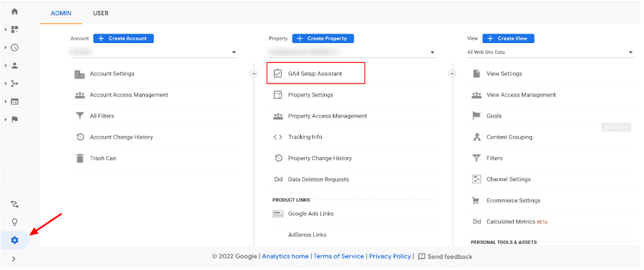Click the Google Ads Links icon
Screen dimensions: 644x270
[x=278, y=214]
